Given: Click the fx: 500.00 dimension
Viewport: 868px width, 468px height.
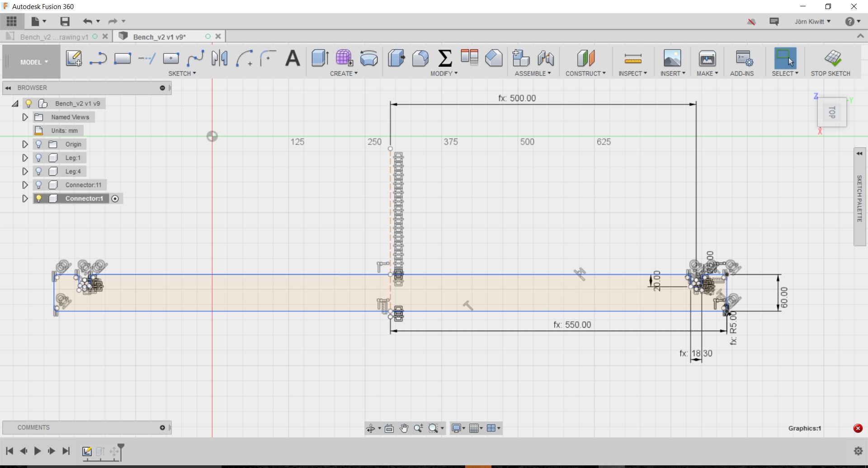Looking at the screenshot, I should 517,98.
